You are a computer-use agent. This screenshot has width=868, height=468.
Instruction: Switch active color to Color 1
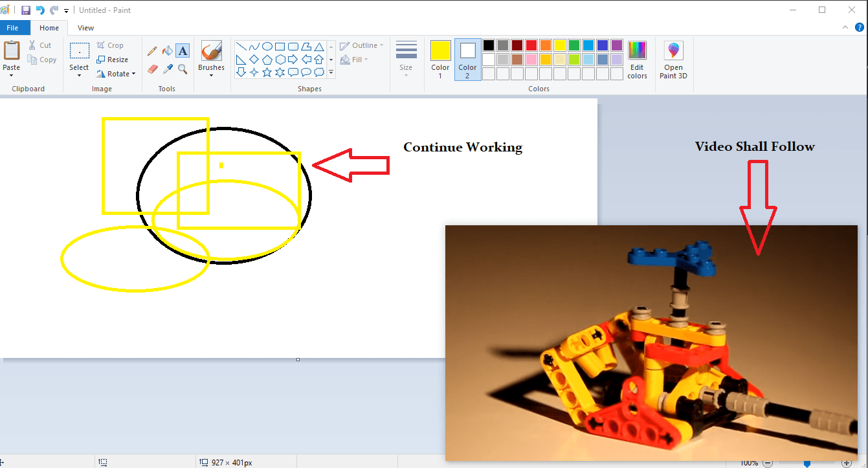pyautogui.click(x=440, y=60)
